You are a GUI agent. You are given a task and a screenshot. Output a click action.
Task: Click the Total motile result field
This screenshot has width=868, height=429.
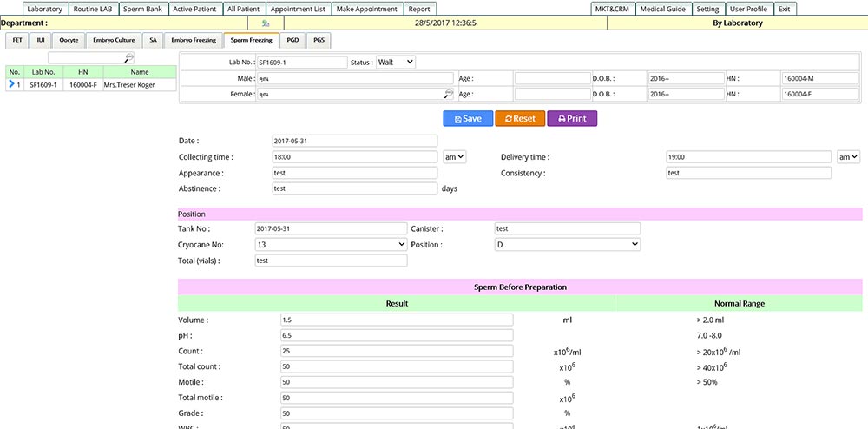[x=397, y=398]
